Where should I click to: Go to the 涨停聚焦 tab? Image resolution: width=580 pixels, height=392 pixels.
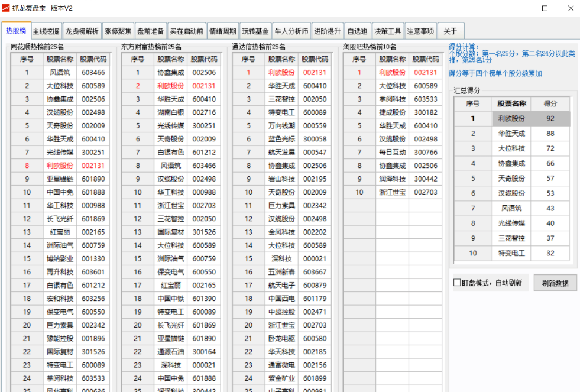[x=118, y=31]
